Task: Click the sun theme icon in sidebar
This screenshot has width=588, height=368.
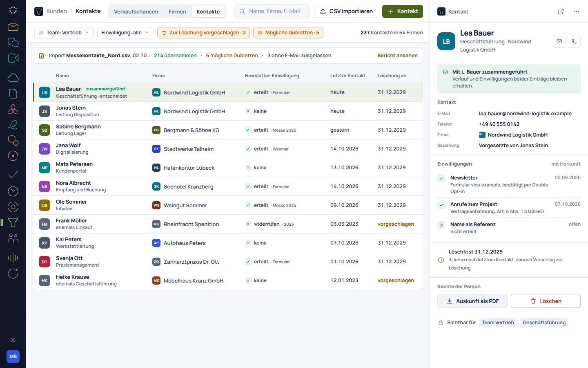Action: coord(13,340)
